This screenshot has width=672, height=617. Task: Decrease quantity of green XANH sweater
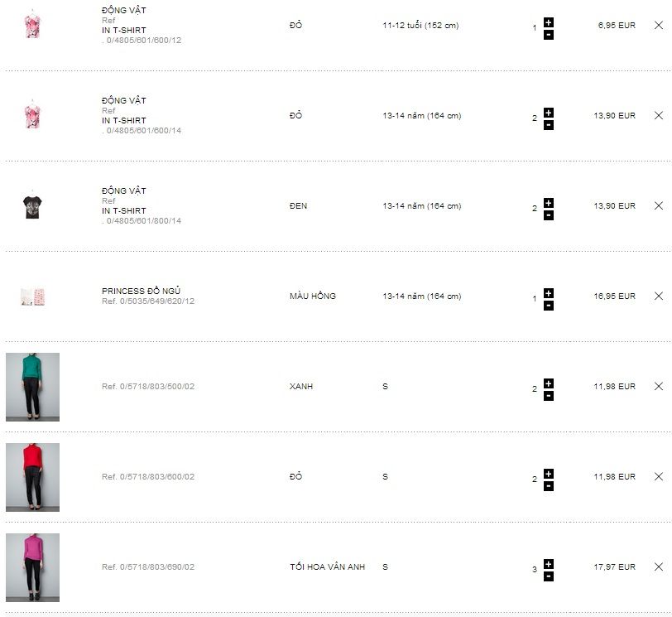[x=549, y=396]
